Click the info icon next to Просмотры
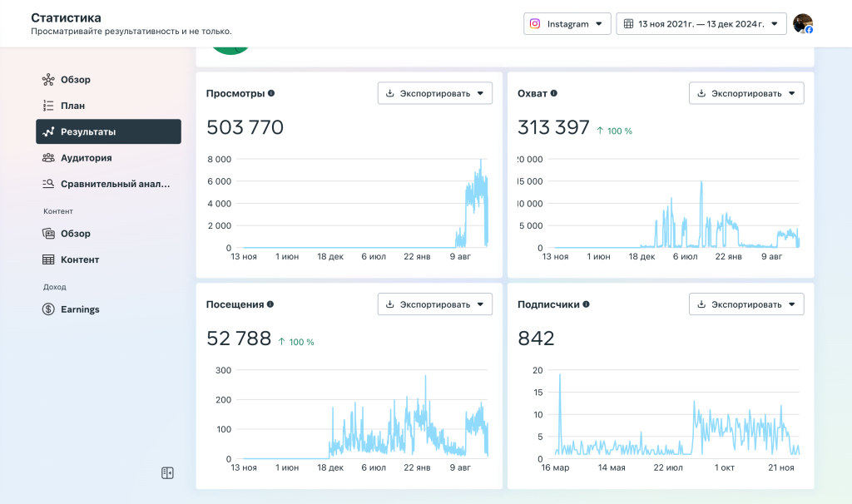The height and width of the screenshot is (504, 852). point(271,93)
